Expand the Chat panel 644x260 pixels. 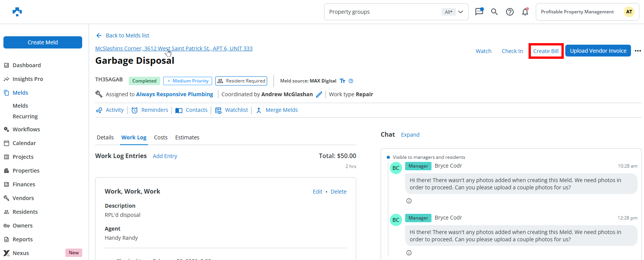point(410,135)
